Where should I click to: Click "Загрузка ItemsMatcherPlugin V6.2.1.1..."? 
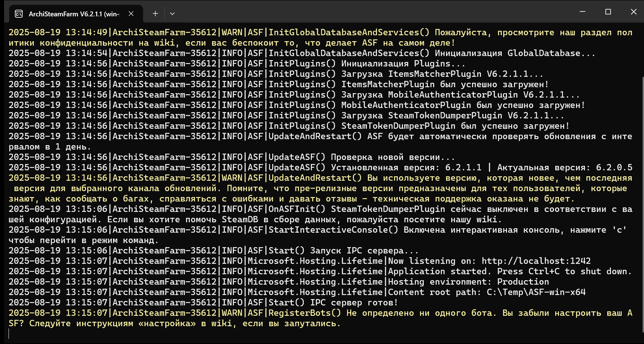click(x=442, y=74)
